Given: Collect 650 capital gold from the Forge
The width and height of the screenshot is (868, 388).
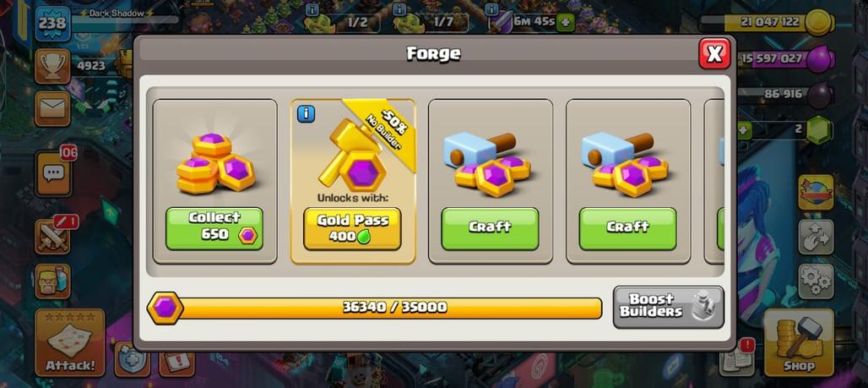Looking at the screenshot, I should coord(214,228).
